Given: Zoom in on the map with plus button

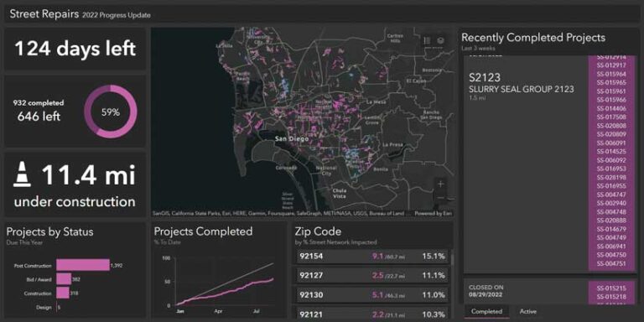Looking at the screenshot, I should click(441, 184).
